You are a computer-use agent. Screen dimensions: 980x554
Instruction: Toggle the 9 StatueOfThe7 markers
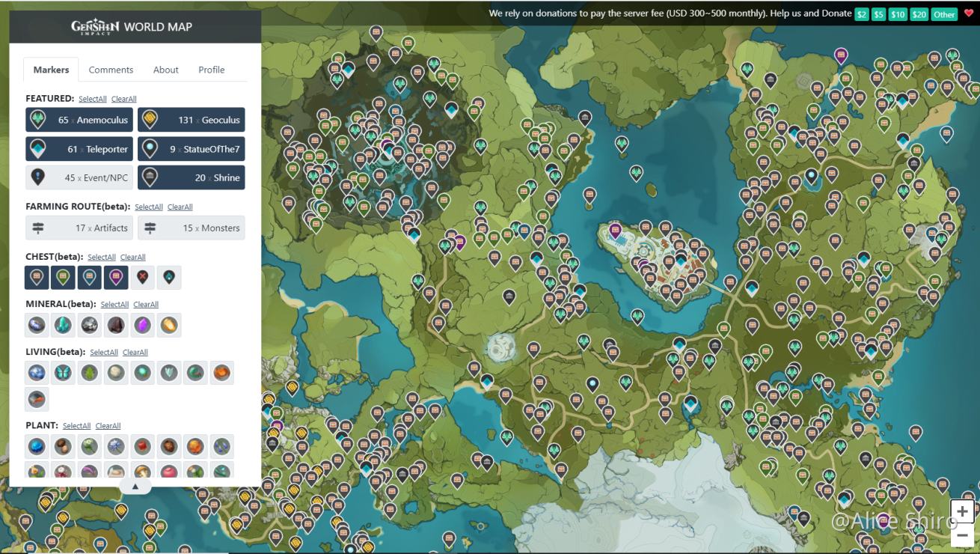(x=192, y=149)
